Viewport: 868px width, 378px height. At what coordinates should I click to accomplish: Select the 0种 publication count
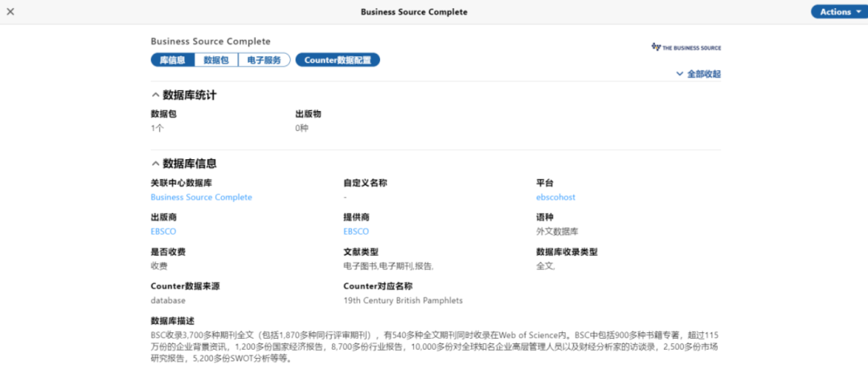[302, 129]
